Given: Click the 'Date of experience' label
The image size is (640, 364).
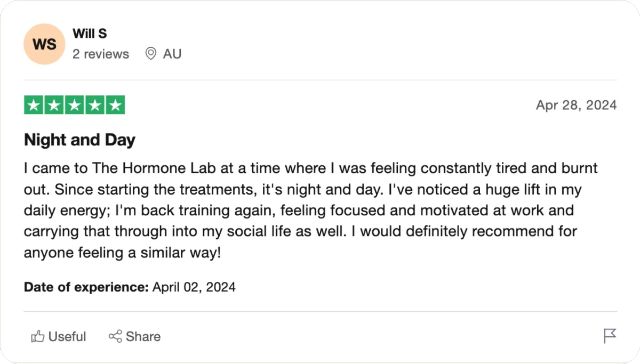Looking at the screenshot, I should [86, 287].
